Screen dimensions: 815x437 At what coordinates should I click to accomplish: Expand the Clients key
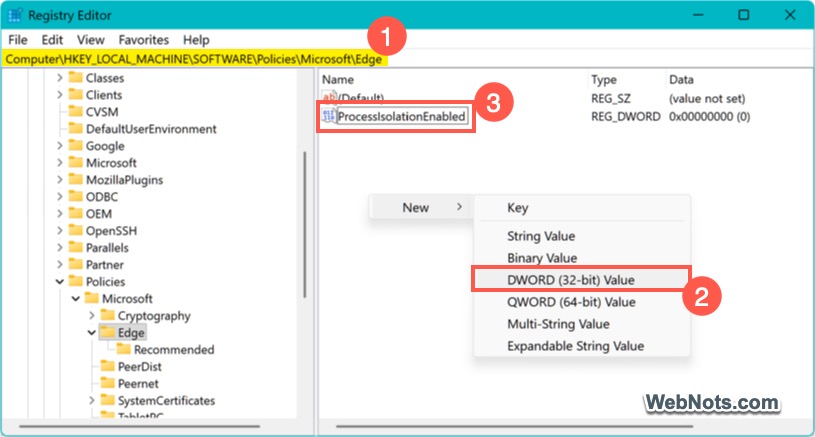click(60, 95)
